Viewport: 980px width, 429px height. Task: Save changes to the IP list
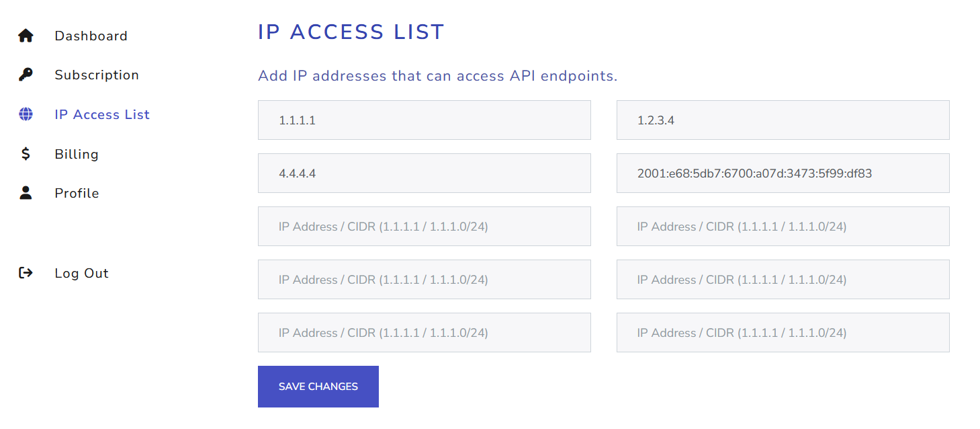(x=318, y=387)
